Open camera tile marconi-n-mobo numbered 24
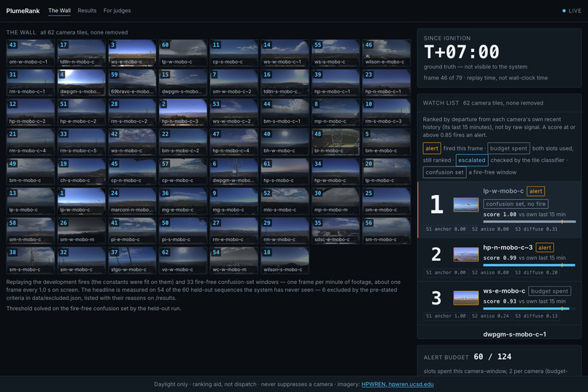 (x=132, y=201)
